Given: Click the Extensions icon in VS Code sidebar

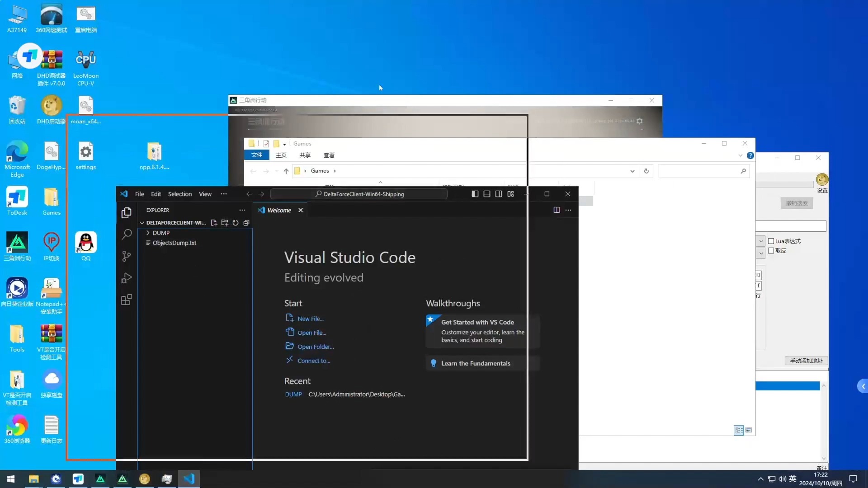Looking at the screenshot, I should click(127, 300).
